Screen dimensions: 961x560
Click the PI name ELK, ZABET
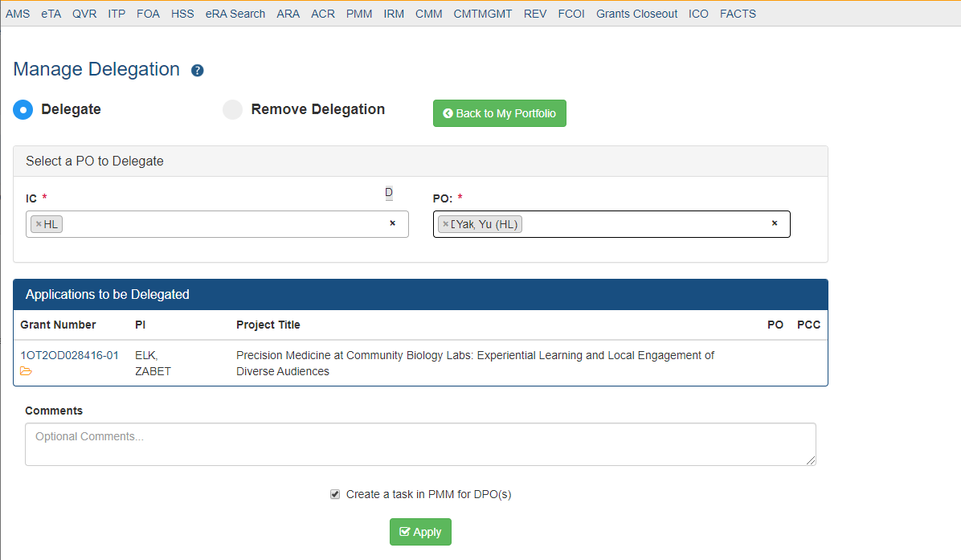pos(153,363)
